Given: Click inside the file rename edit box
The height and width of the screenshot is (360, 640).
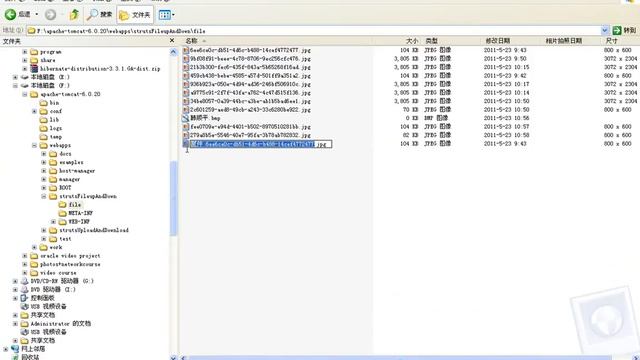Looking at the screenshot, I should tap(261, 144).
